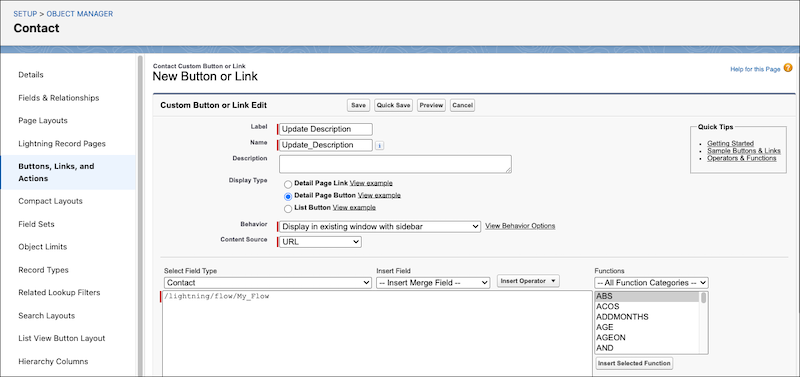Screen dimensions: 800x377
Task: Click into the Label input field
Action: point(326,130)
